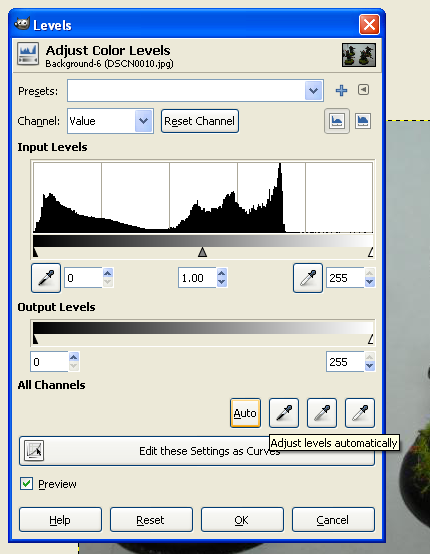The image size is (430, 554).
Task: Click Edit these Settings as Curves
Action: (x=197, y=451)
